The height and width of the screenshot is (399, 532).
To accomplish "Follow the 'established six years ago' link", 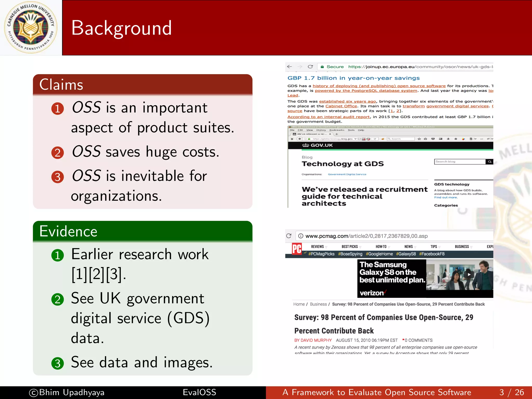I will [x=347, y=101].
